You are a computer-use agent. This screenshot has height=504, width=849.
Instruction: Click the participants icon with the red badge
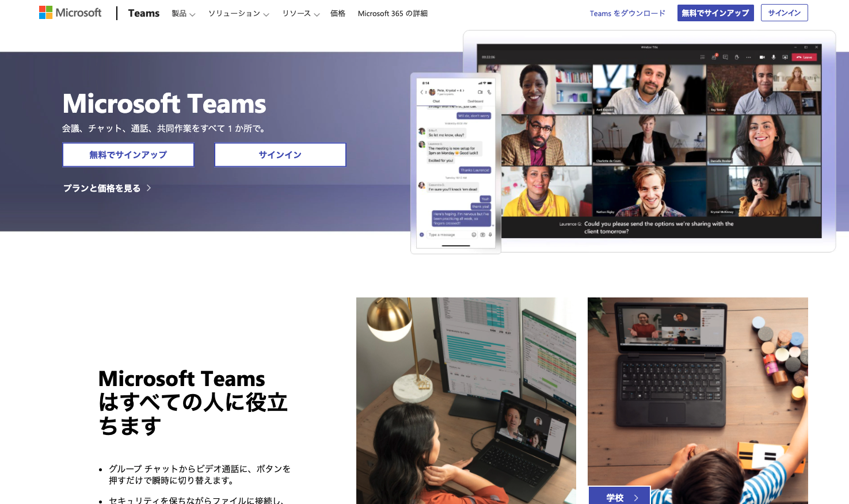[x=714, y=57]
